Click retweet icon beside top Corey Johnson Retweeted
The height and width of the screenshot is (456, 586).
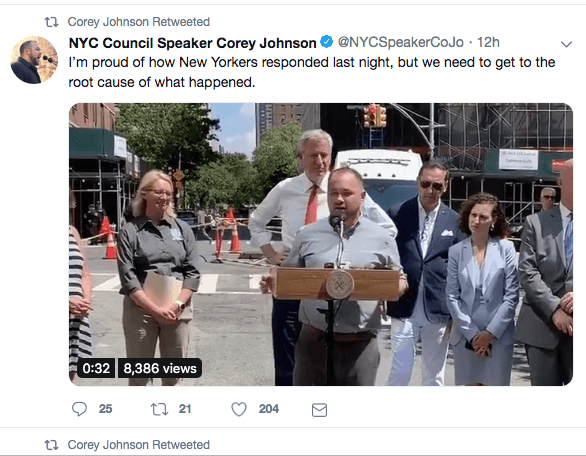point(52,22)
